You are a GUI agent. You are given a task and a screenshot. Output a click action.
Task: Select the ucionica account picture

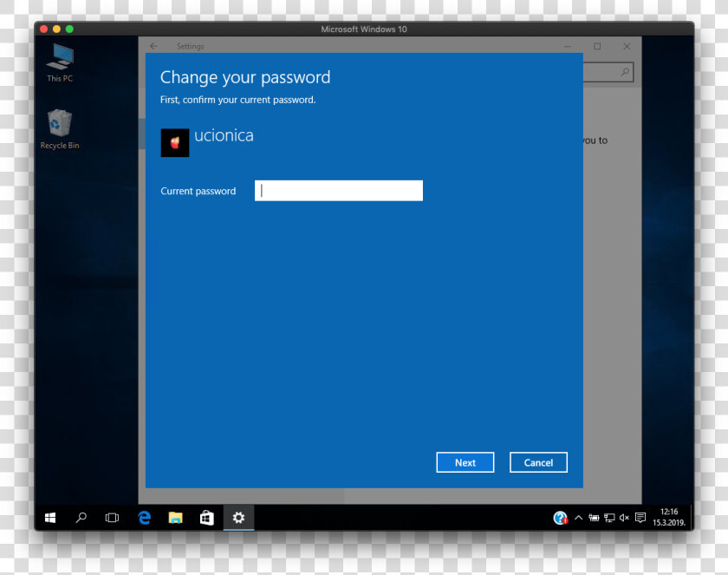[x=175, y=143]
